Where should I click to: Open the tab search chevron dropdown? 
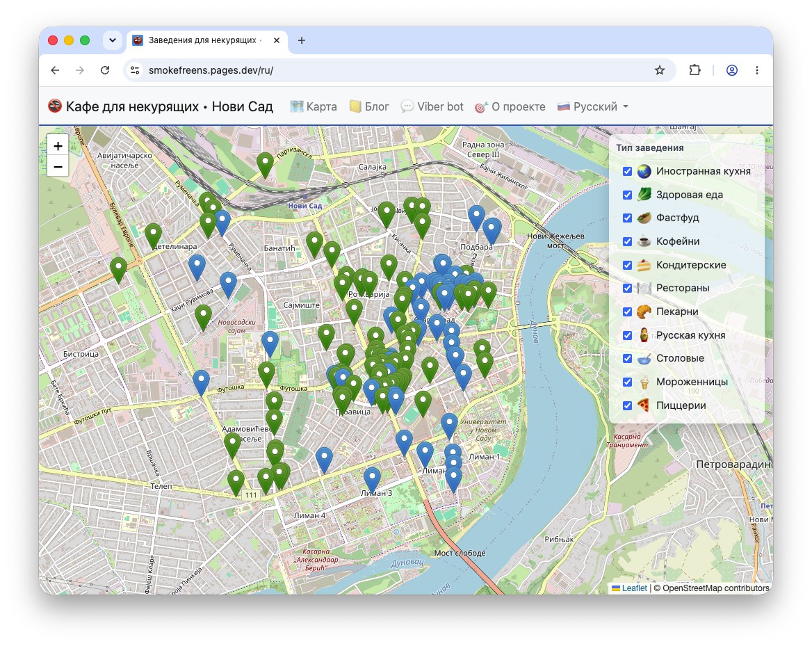[x=113, y=40]
